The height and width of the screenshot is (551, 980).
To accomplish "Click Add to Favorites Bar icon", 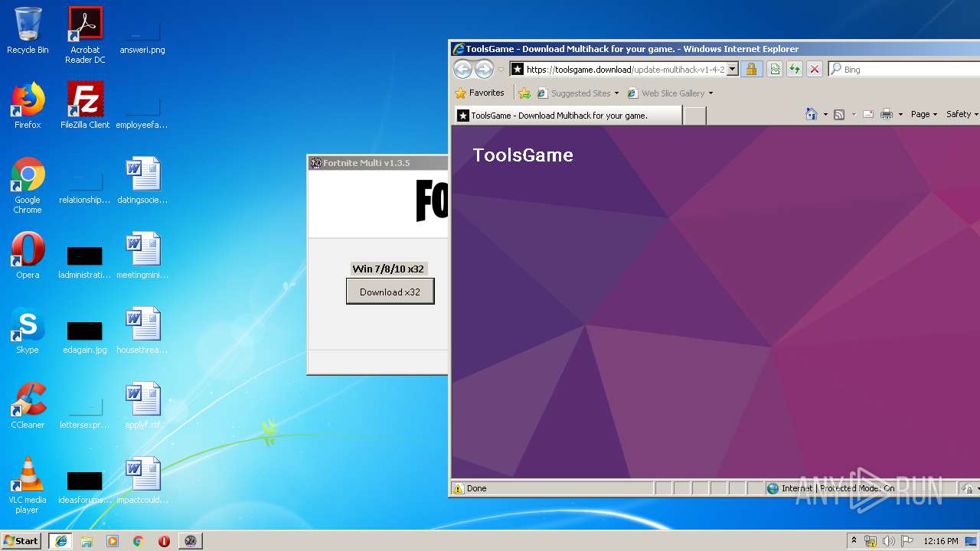I will coord(524,93).
